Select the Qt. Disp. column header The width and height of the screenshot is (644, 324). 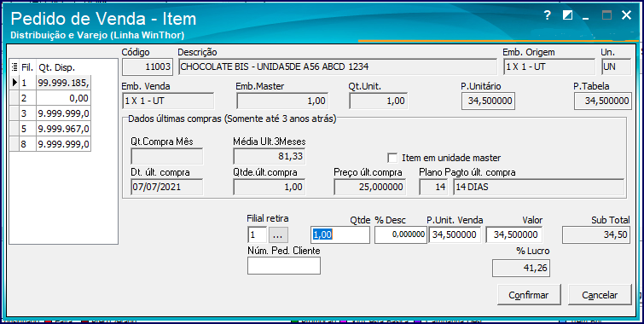click(x=64, y=67)
